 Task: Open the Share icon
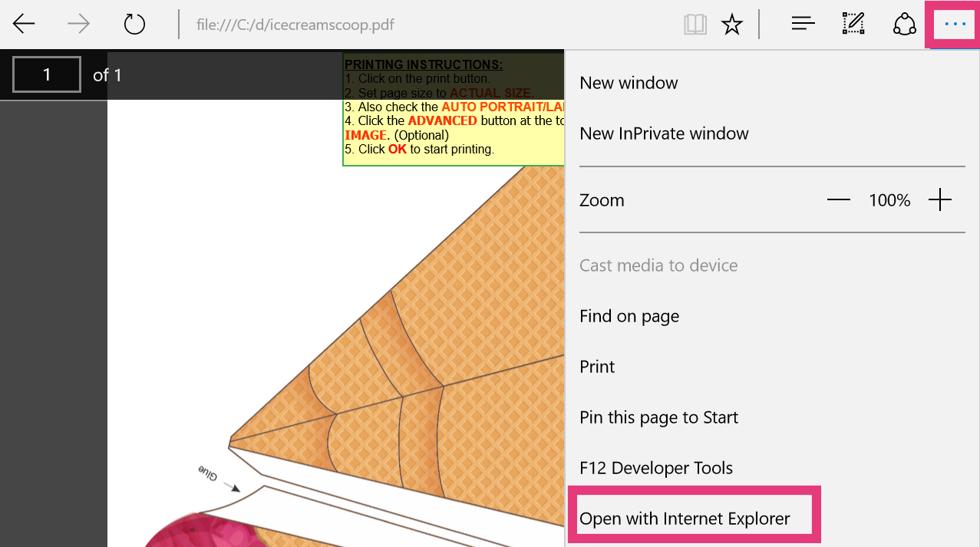click(x=905, y=25)
